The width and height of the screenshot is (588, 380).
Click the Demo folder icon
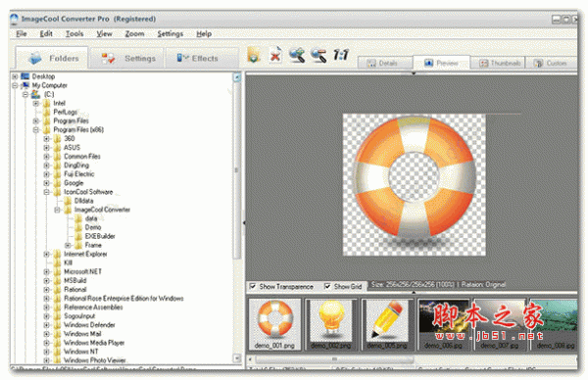(x=78, y=227)
